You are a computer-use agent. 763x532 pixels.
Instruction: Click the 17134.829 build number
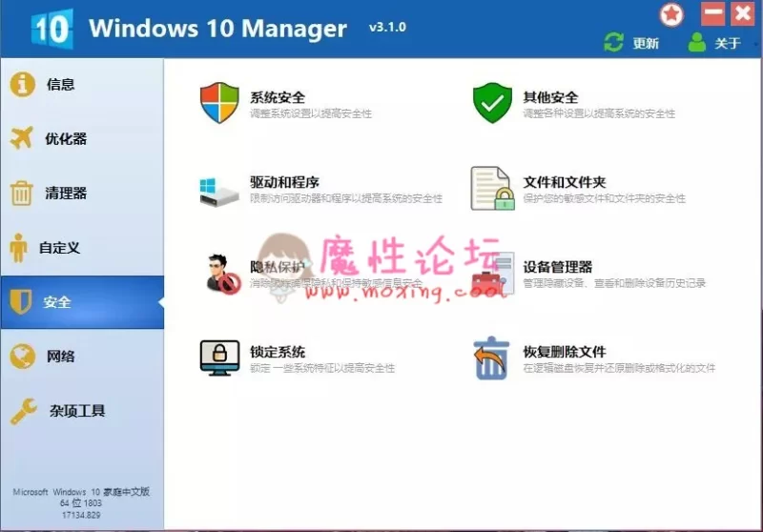pos(81,515)
